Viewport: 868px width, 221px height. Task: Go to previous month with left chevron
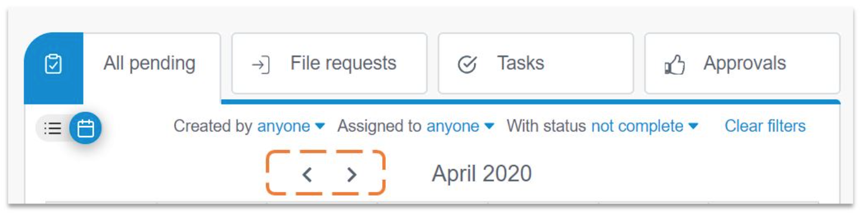point(307,174)
